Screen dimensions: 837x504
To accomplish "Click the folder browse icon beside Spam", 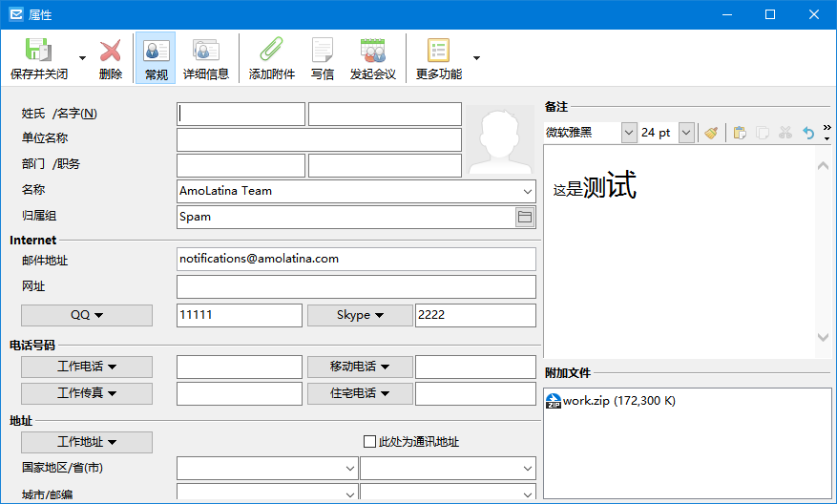I will [525, 217].
